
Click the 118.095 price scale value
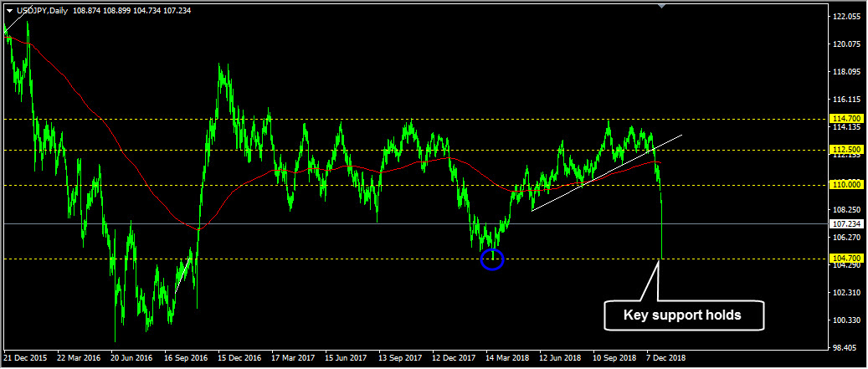(846, 73)
